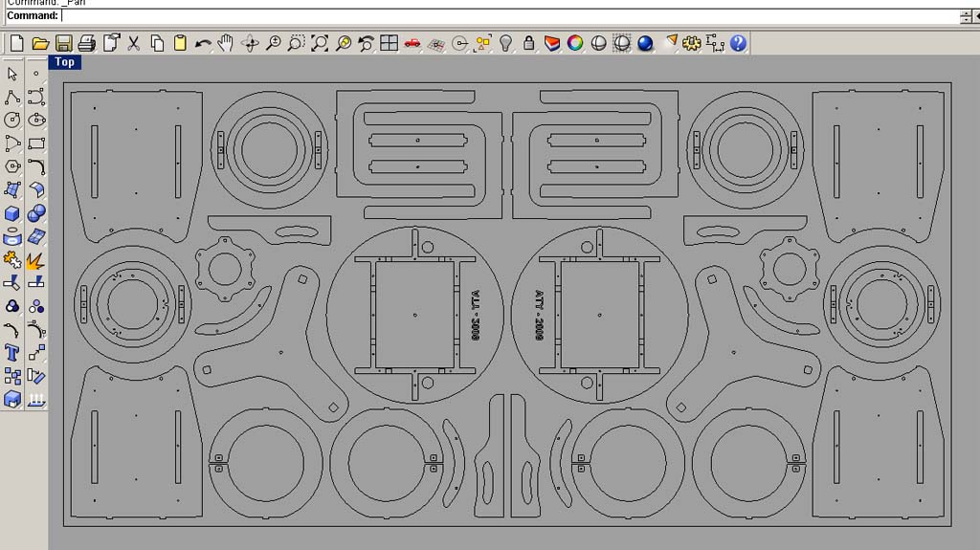Select the Boolean Union spheres tool
Screen dimensions: 980x550
[x=36, y=213]
